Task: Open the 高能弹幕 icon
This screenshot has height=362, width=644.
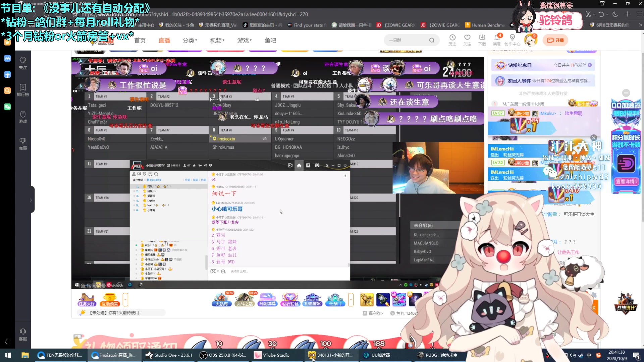Action: 267,299
